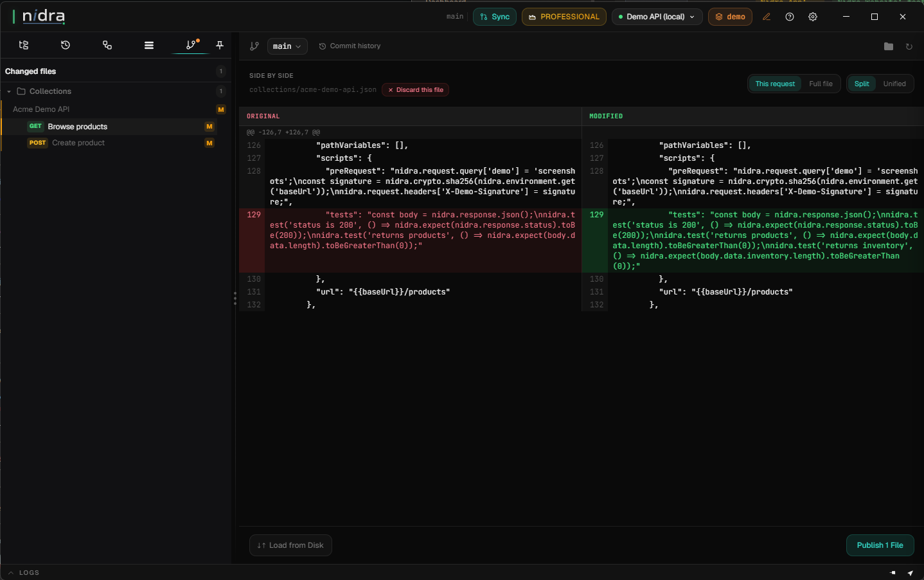Click line 131 url text in original pane
This screenshot has width=924, height=580.
tap(383, 292)
